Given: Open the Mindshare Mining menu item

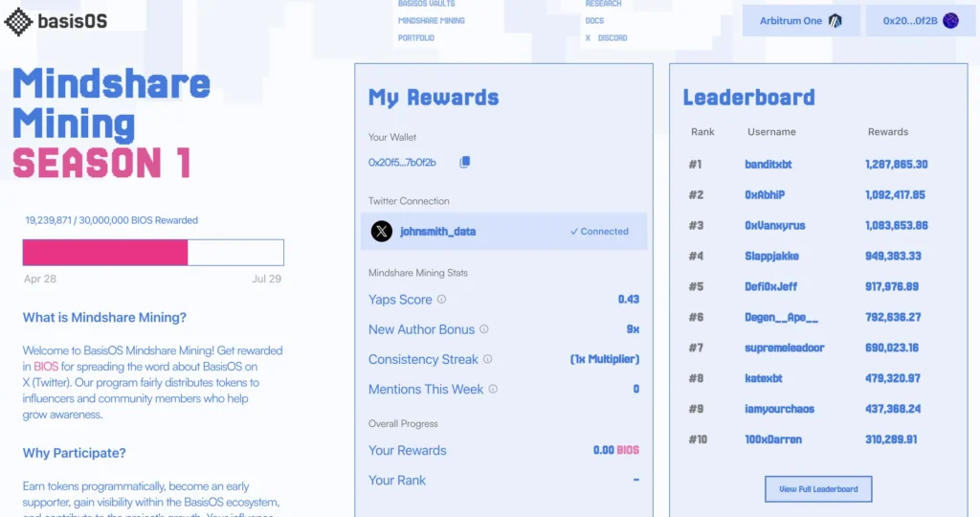Looking at the screenshot, I should coord(432,21).
